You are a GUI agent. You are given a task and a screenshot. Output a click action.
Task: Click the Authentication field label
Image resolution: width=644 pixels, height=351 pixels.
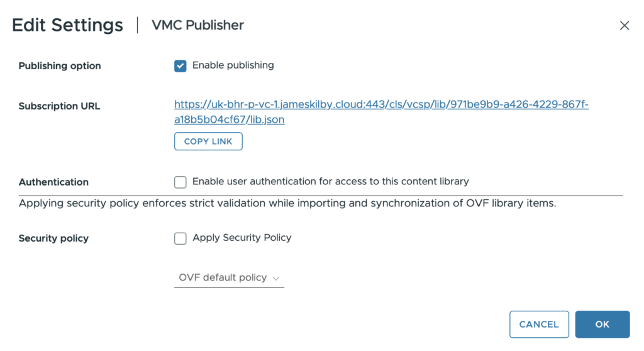click(53, 182)
